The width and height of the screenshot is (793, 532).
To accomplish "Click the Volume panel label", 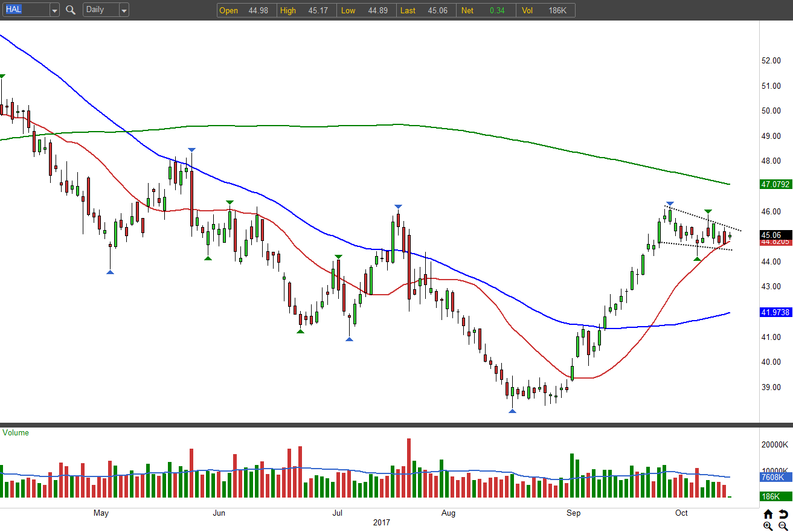I will point(16,433).
